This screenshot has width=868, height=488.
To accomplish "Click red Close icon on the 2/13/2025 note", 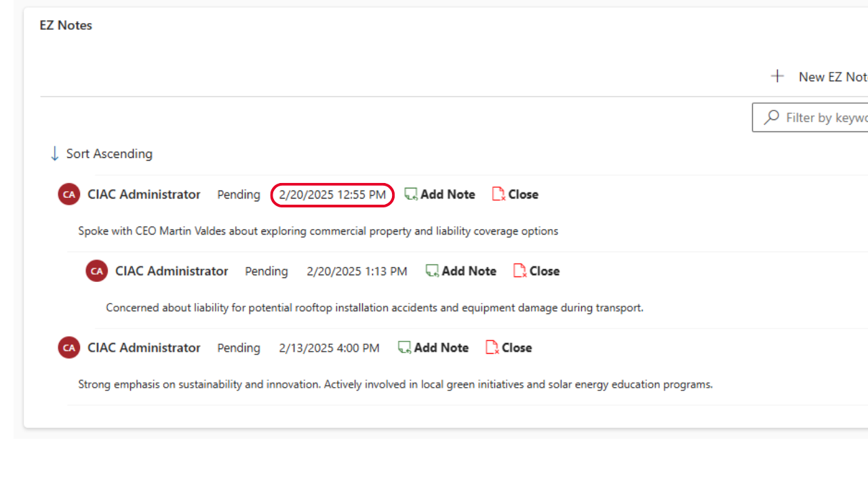I will pos(492,348).
